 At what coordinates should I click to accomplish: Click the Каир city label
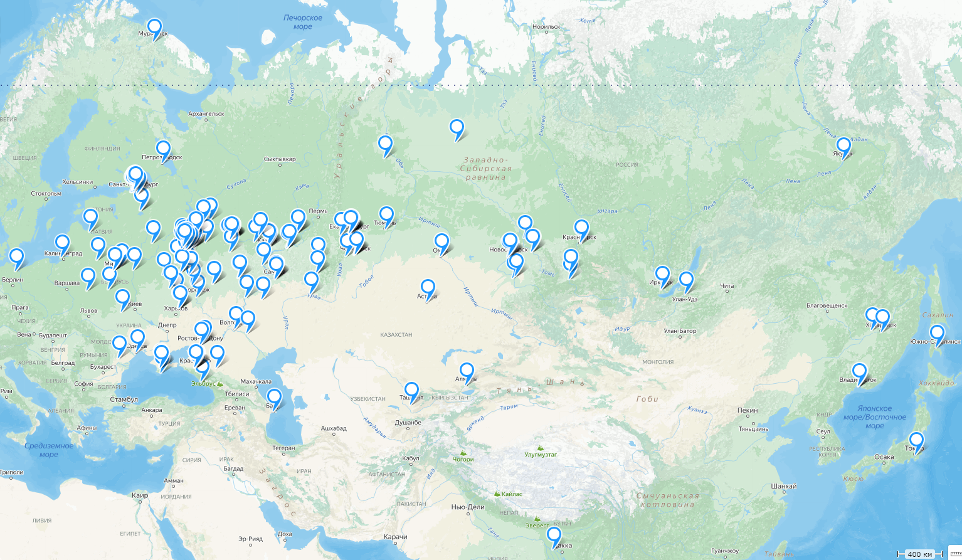[x=140, y=495]
